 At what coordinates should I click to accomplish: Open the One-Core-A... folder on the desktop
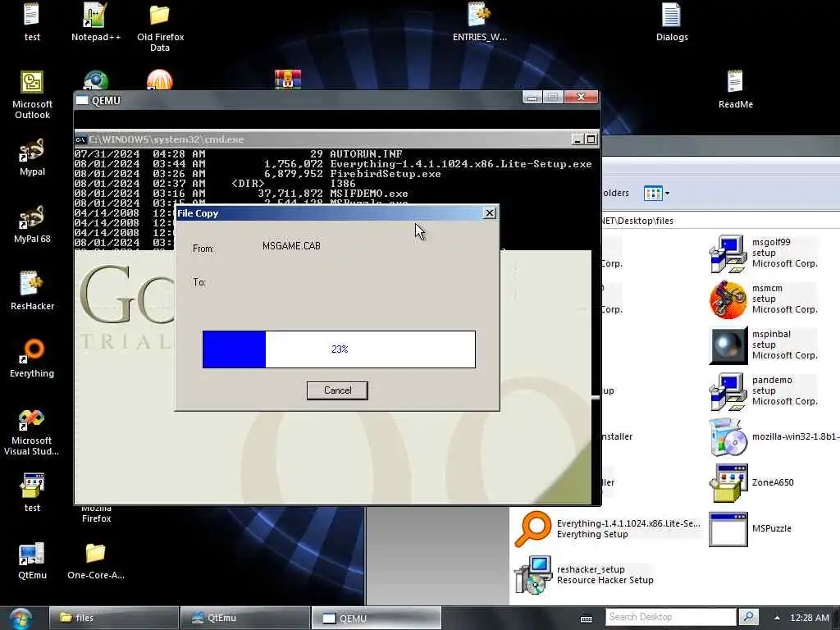click(x=96, y=560)
